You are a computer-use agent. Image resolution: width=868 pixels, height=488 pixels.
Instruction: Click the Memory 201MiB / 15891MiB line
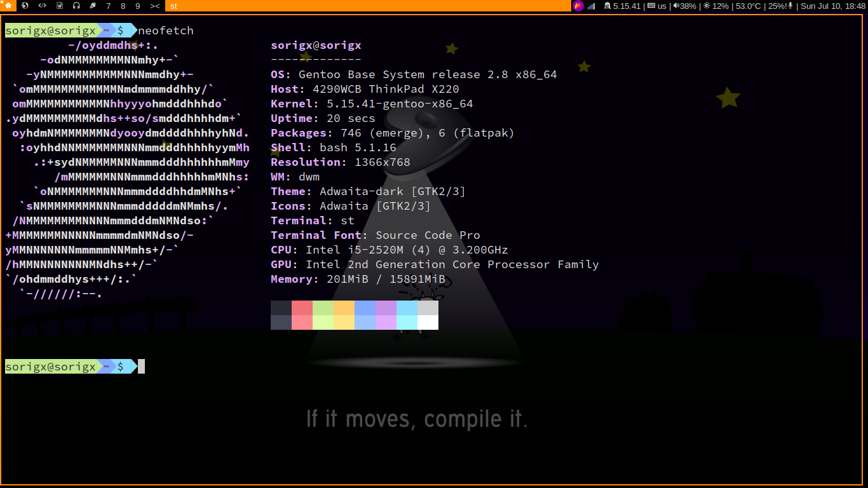click(358, 279)
